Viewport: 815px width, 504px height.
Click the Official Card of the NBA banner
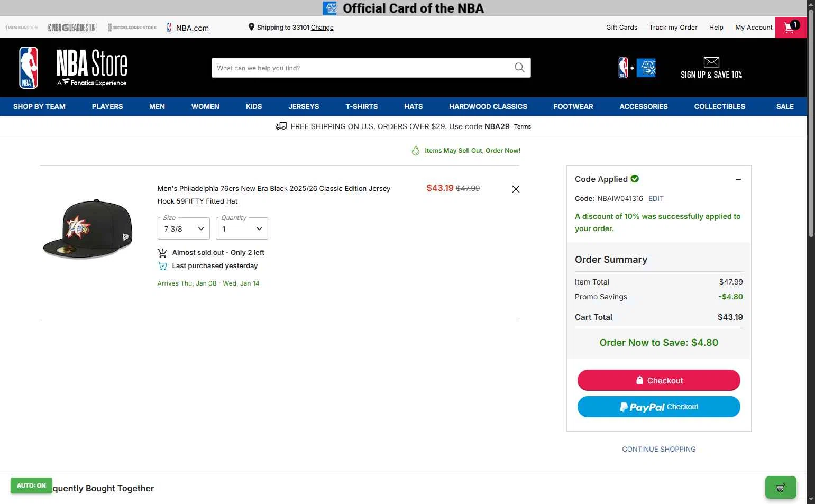tap(404, 8)
